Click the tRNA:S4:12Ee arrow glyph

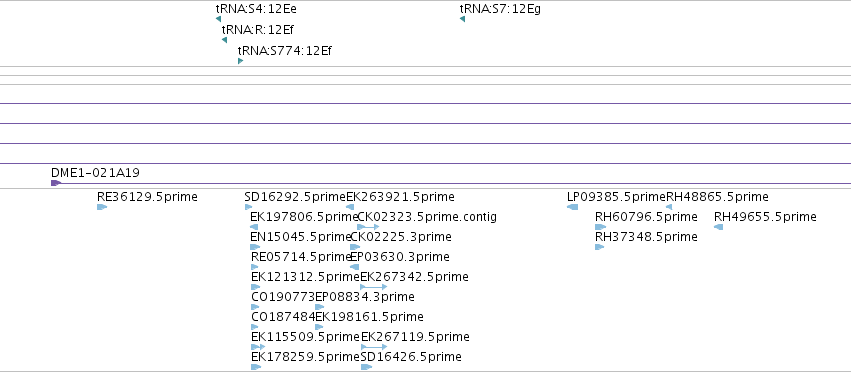(x=219, y=20)
